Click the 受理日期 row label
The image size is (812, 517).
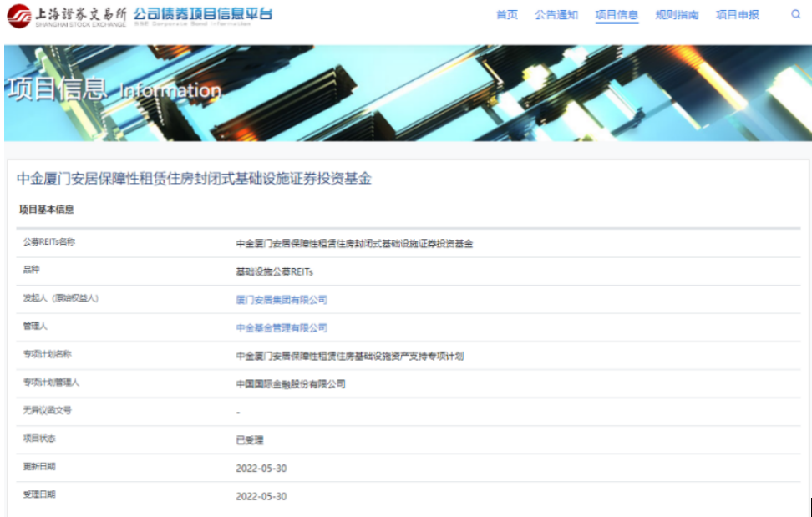pos(39,494)
